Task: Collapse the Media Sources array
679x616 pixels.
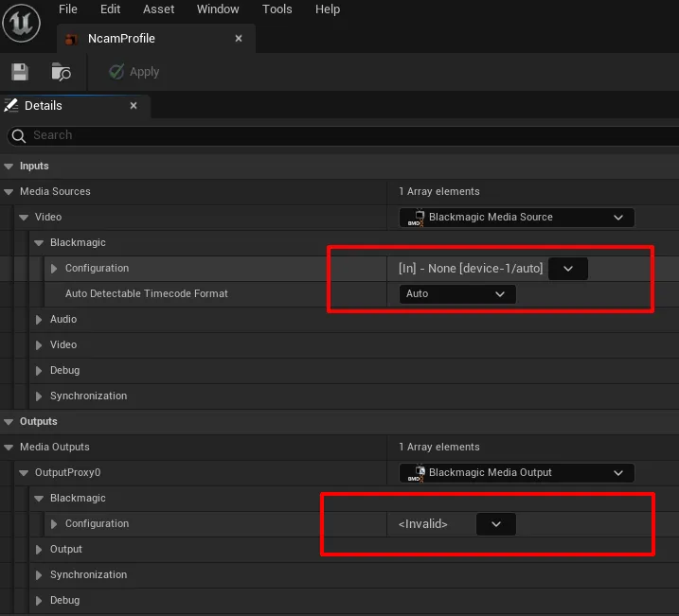Action: [x=9, y=192]
